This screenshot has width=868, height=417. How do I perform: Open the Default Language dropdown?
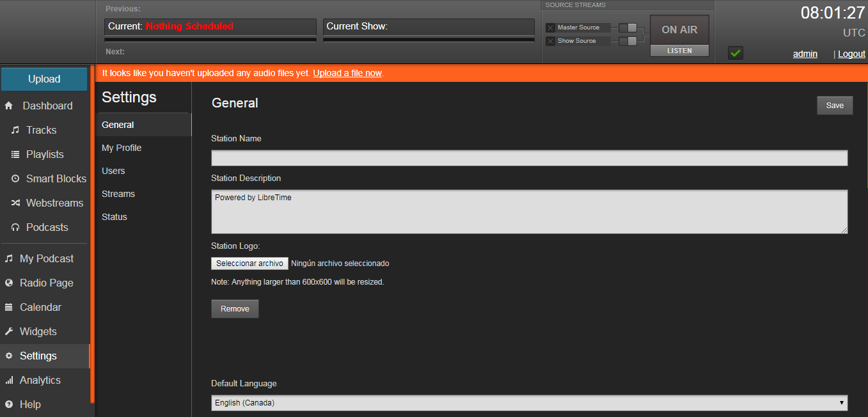click(530, 403)
